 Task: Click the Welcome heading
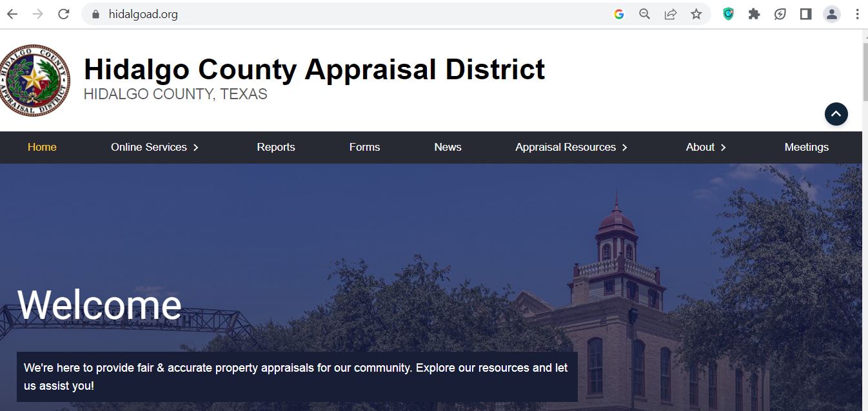[99, 305]
